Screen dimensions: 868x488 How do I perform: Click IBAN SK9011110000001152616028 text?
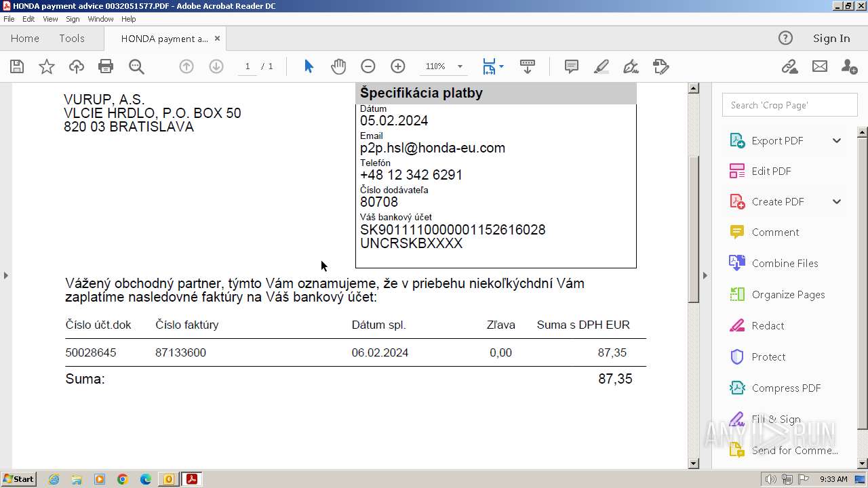(x=452, y=230)
